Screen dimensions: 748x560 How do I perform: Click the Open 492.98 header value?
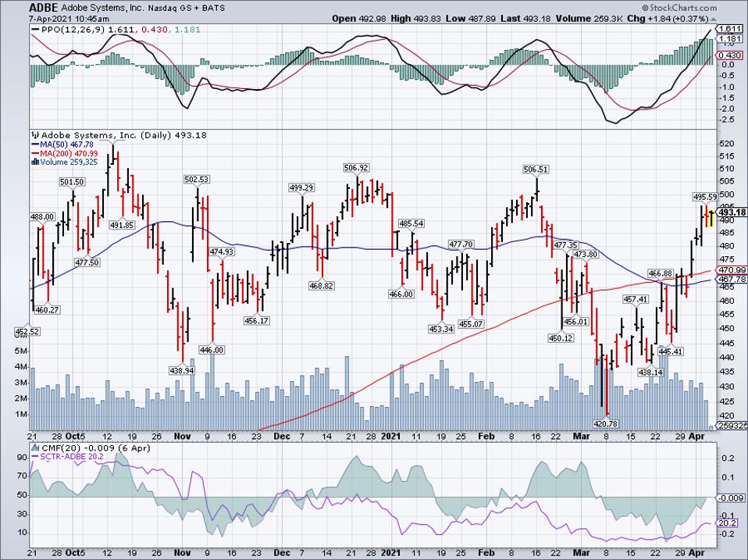tap(358, 19)
